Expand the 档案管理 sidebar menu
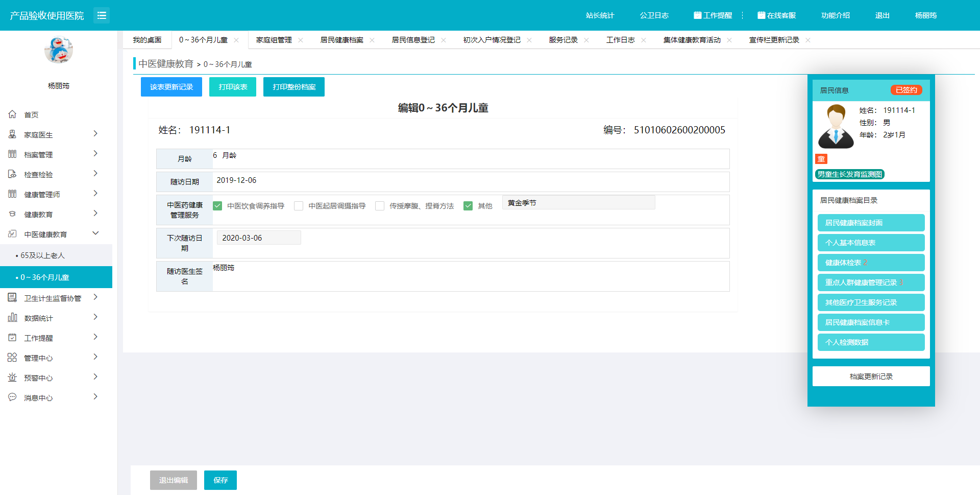980x495 pixels. click(95, 154)
